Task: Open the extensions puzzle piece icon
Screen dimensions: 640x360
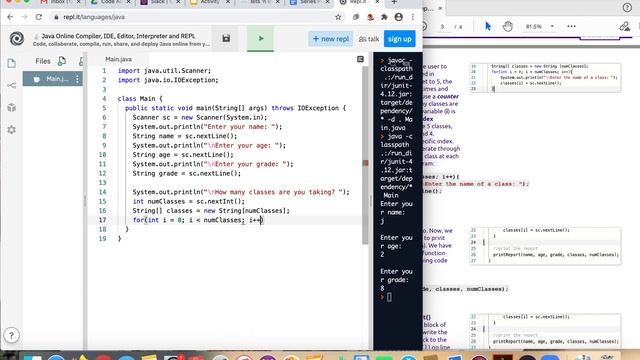Action: 384,17
